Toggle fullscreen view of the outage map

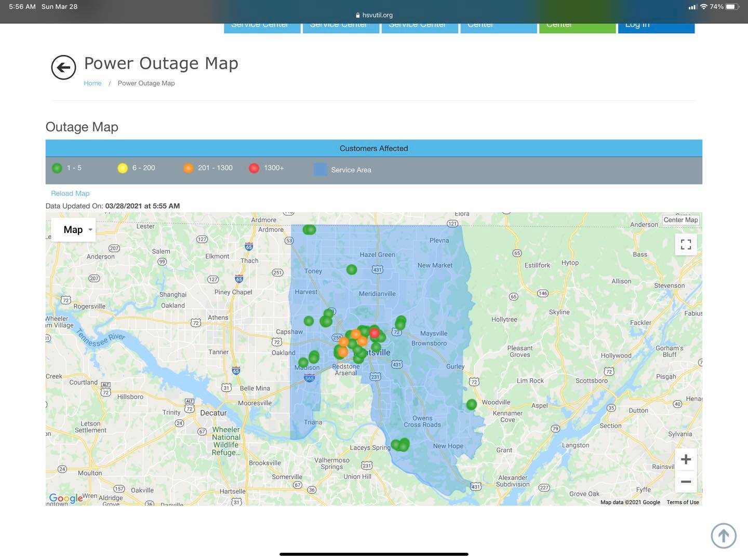tap(686, 244)
